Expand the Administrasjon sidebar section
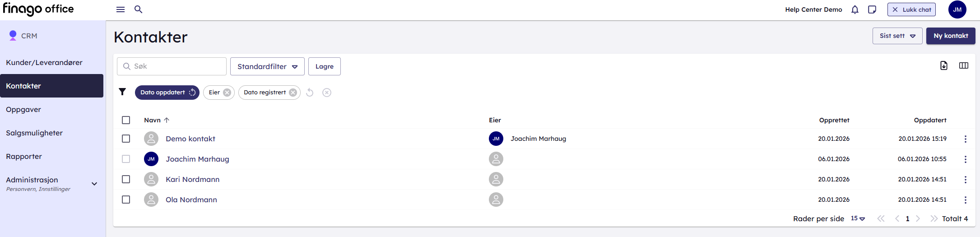Image resolution: width=980 pixels, height=237 pixels. click(94, 184)
